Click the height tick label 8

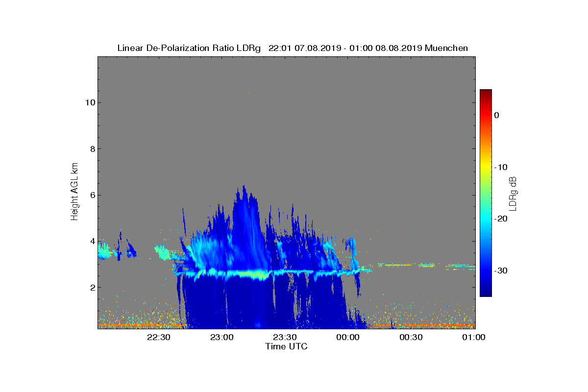coord(92,149)
